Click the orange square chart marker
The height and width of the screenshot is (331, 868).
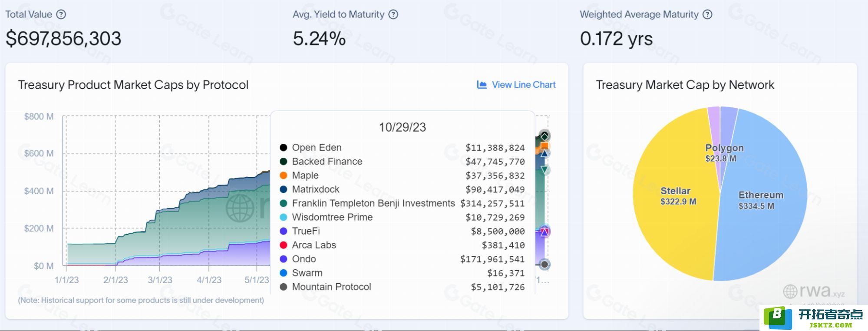click(545, 146)
